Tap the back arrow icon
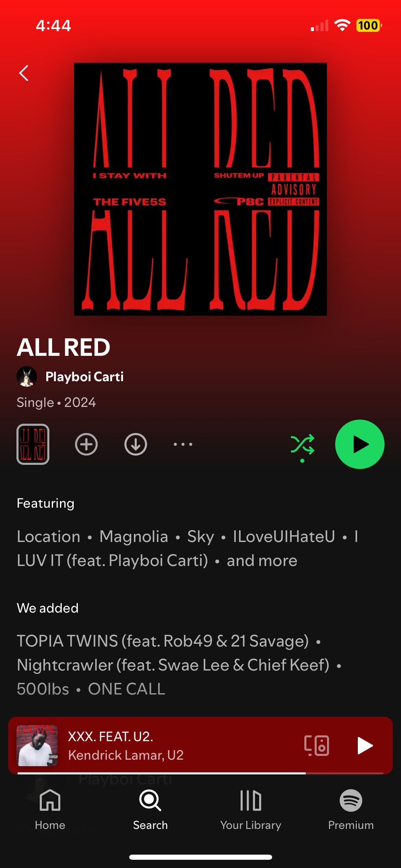Image resolution: width=401 pixels, height=868 pixels. coord(24,73)
